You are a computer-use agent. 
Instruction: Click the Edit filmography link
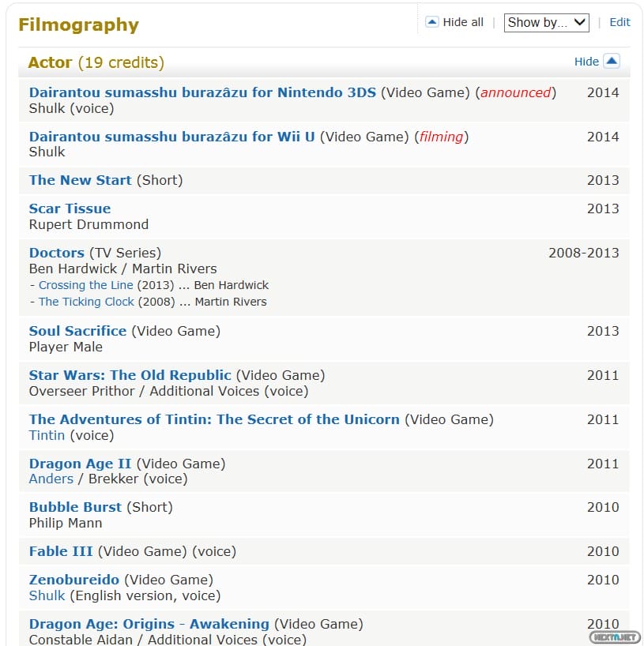pos(620,22)
